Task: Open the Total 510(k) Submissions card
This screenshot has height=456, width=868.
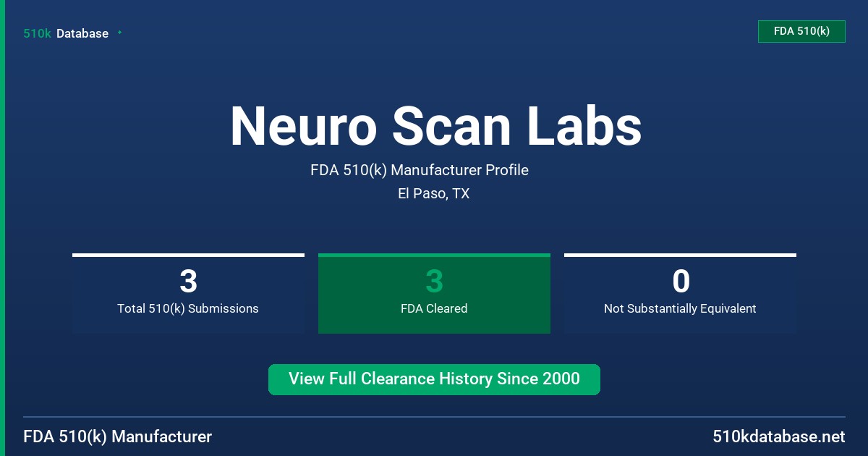Action: point(188,293)
